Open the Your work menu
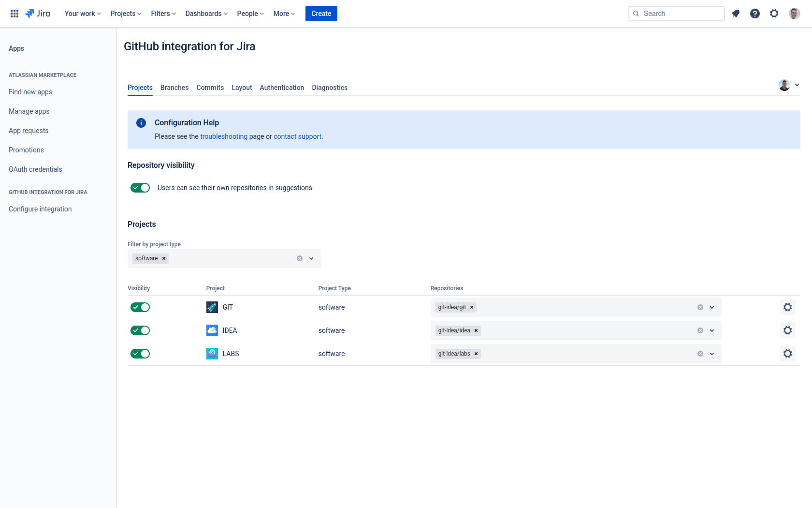The image size is (812, 508). pos(83,14)
